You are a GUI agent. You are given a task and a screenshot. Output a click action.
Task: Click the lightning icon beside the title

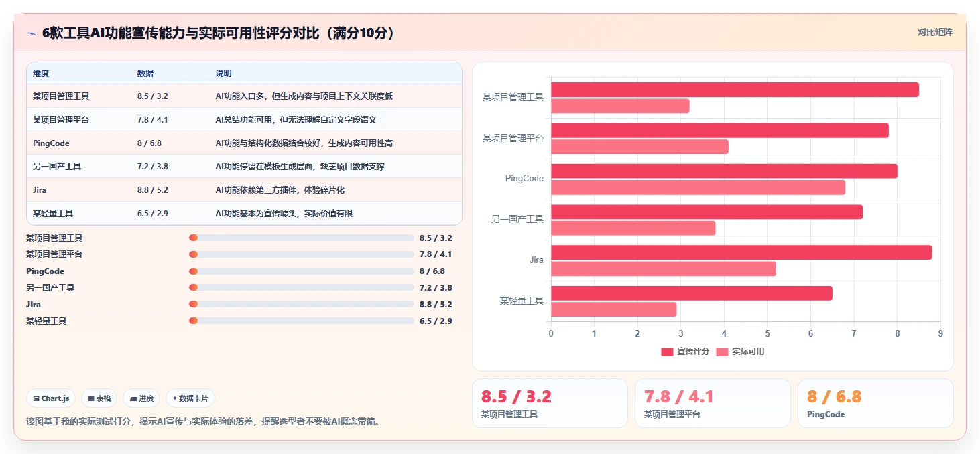(x=32, y=33)
